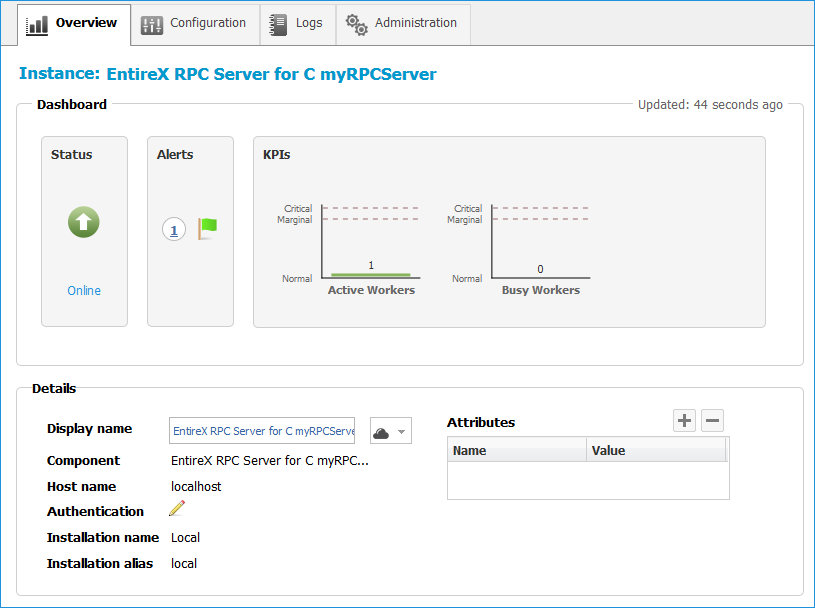The width and height of the screenshot is (815, 608).
Task: Click the Logs notebook icon
Action: pyautogui.click(x=278, y=25)
